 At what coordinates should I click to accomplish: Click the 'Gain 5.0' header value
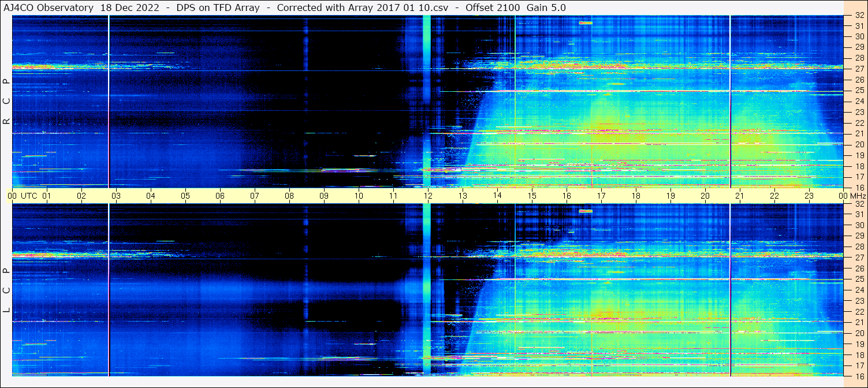pos(546,8)
